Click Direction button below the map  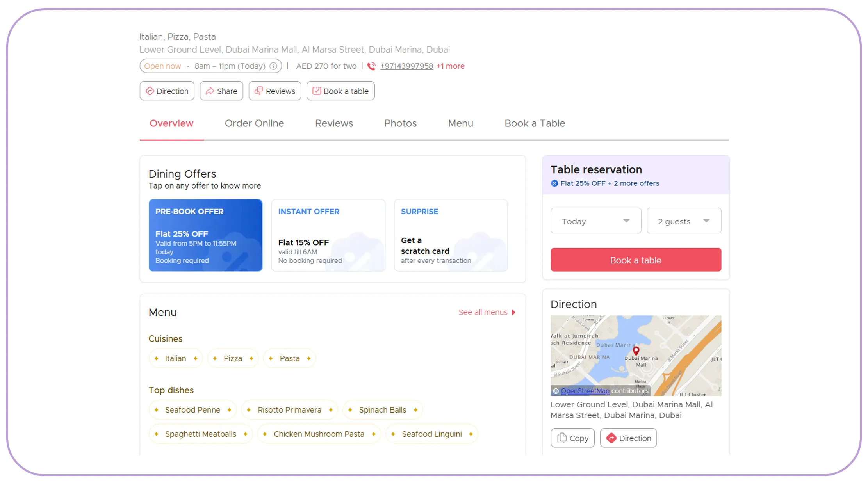[x=628, y=438]
